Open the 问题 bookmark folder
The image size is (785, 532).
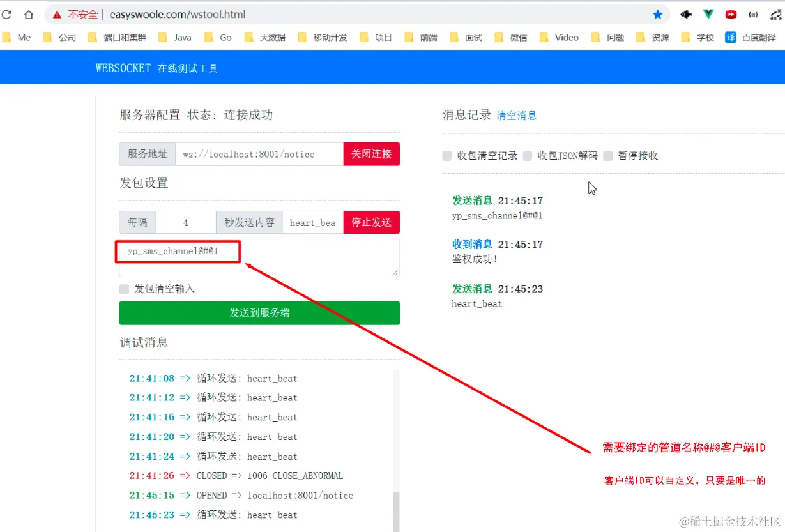coord(608,38)
